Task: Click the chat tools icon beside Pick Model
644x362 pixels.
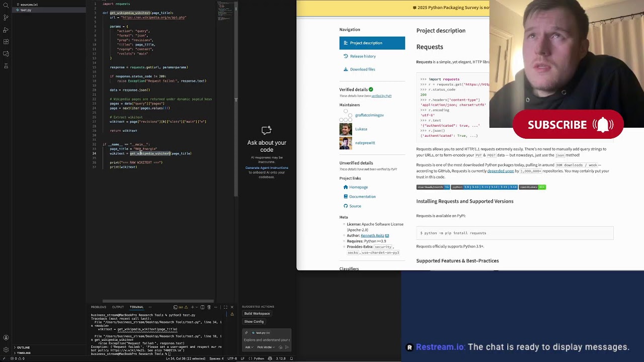Action: pos(280,347)
